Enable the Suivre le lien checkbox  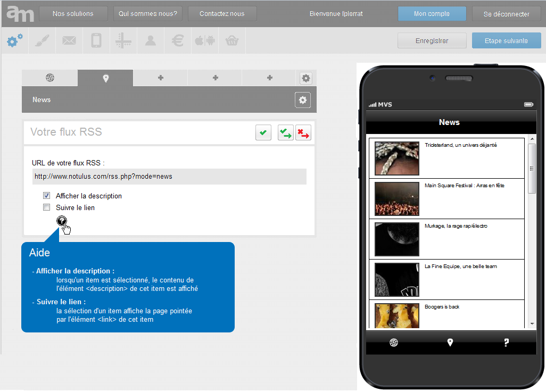(47, 207)
